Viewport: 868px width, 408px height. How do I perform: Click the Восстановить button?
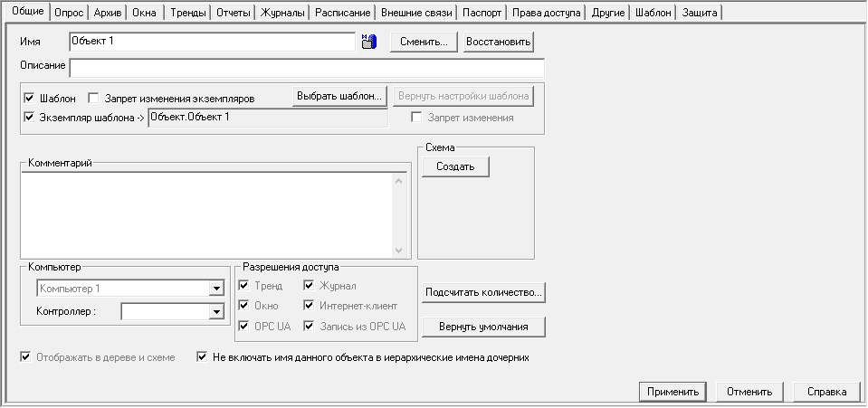click(x=498, y=42)
